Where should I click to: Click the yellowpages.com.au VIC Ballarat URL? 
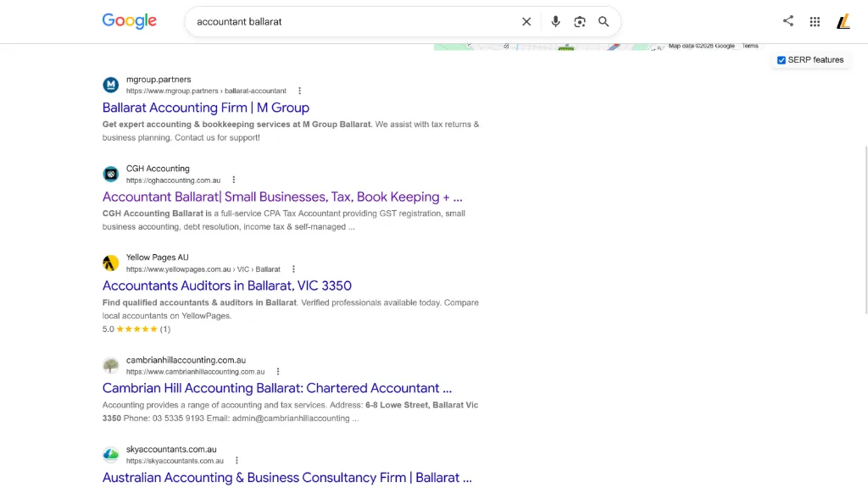(203, 269)
